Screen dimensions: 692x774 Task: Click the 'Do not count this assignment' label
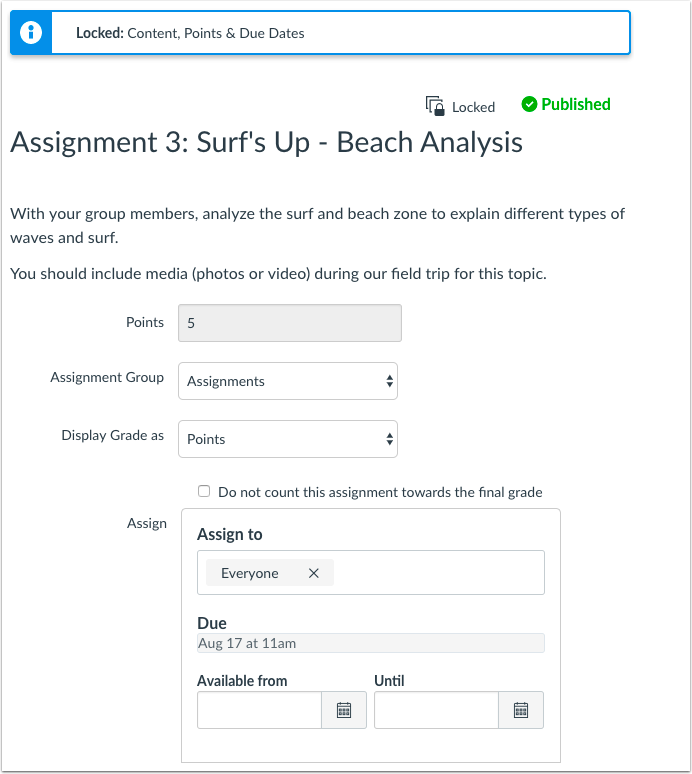click(x=380, y=492)
